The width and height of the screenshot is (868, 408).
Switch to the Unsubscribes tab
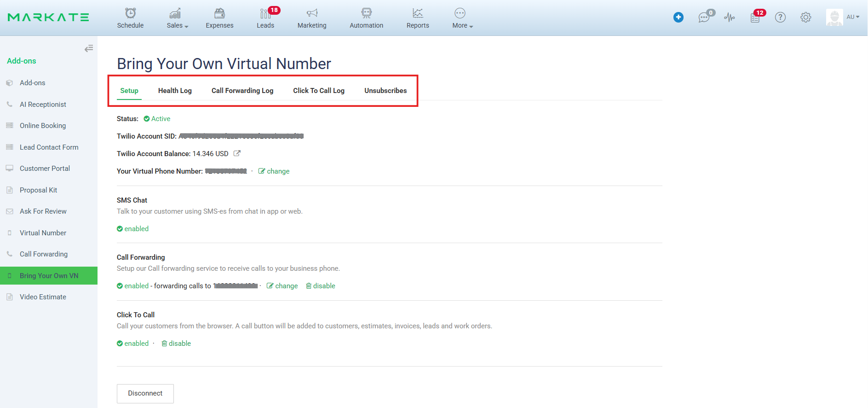point(385,91)
